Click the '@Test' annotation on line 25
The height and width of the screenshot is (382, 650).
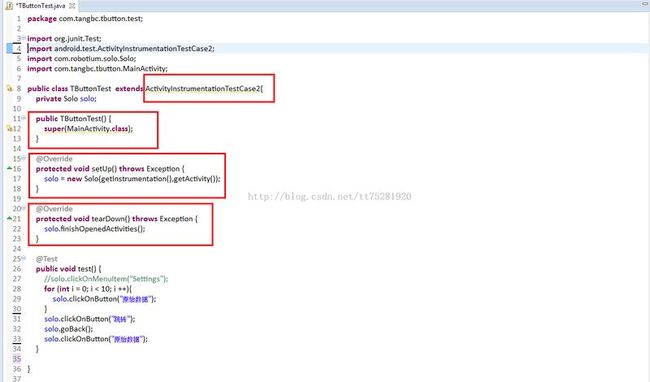46,259
